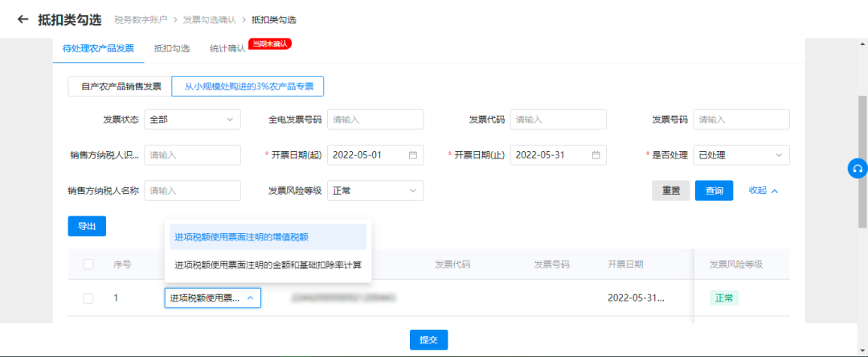868x357 pixels.
Task: Open the 发票状态 dropdown
Action: 192,119
